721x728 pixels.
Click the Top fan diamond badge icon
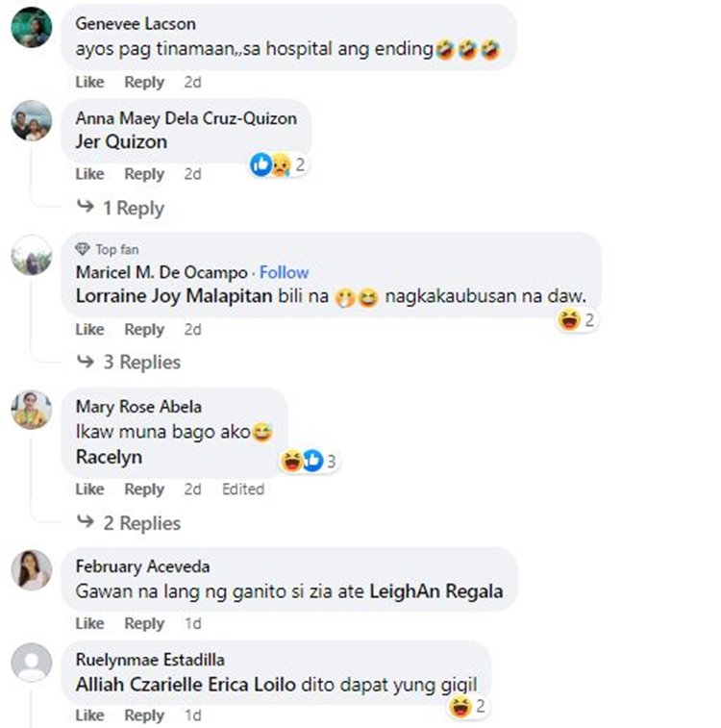tap(82, 249)
